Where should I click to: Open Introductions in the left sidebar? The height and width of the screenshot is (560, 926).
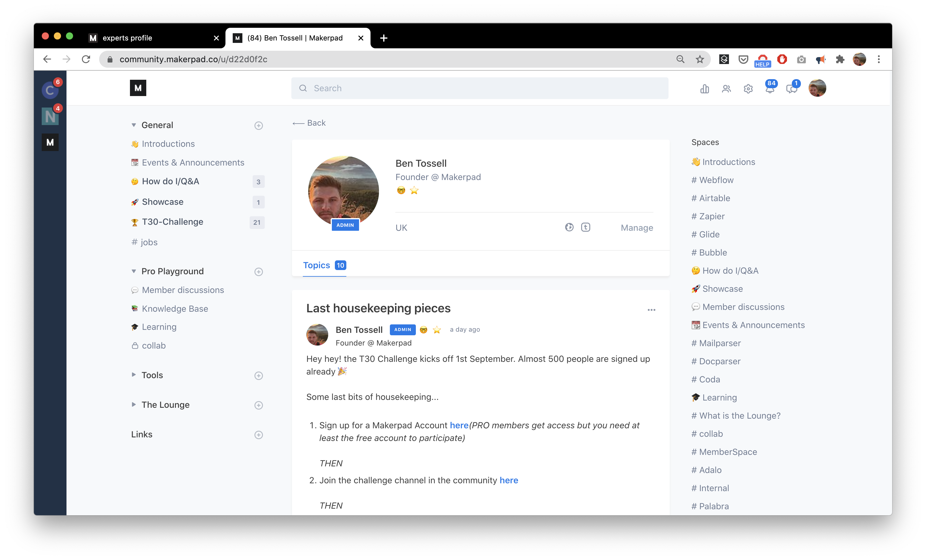(x=168, y=144)
